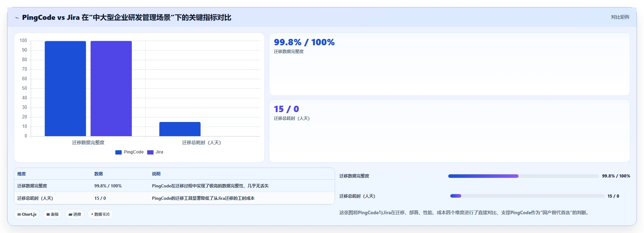This screenshot has height=233, width=644.
Task: Click the 迁移数据完整度 progress bar
Action: [523, 176]
